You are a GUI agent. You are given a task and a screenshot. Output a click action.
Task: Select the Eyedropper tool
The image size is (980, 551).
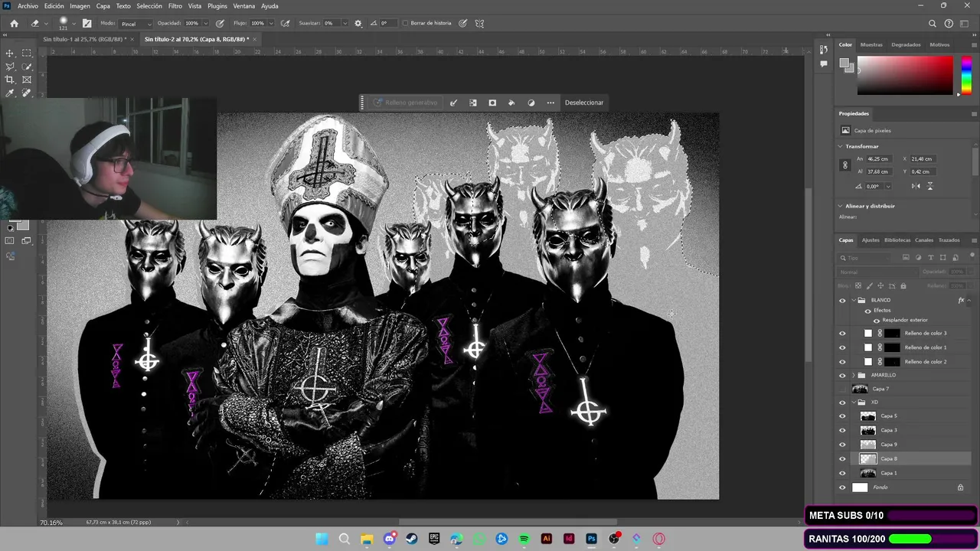10,93
